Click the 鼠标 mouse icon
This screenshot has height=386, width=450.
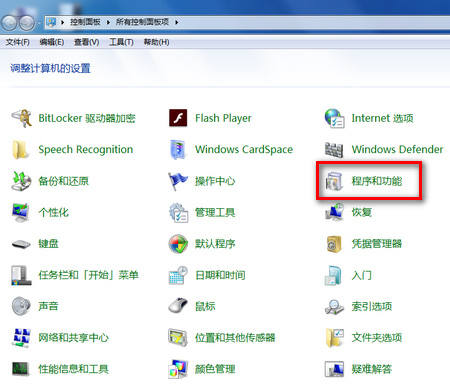coord(178,305)
